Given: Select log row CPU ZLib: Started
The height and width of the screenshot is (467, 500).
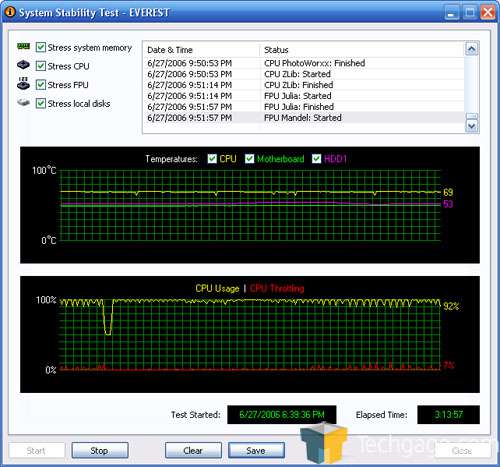Looking at the screenshot, I should (x=304, y=74).
